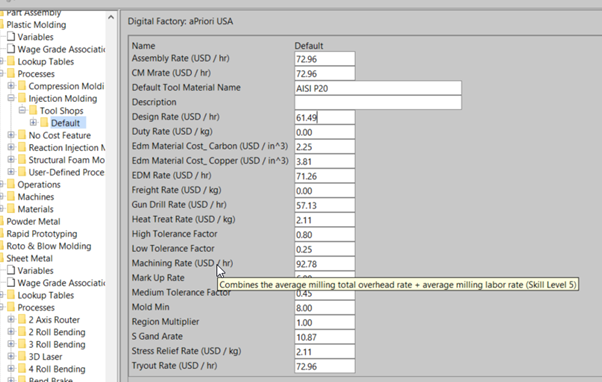The width and height of the screenshot is (602, 382).
Task: Open Wage Grade Association under Sheet Metal
Action: (x=56, y=283)
